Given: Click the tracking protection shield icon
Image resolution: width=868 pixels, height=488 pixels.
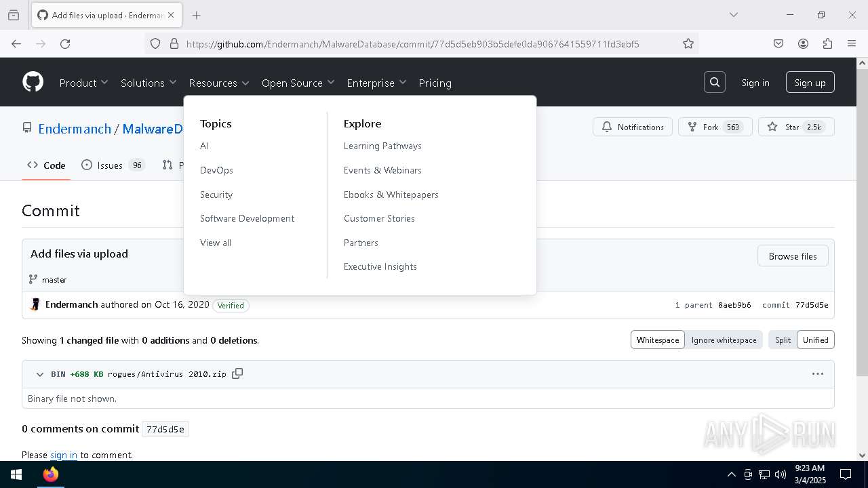Looking at the screenshot, I should (x=155, y=43).
